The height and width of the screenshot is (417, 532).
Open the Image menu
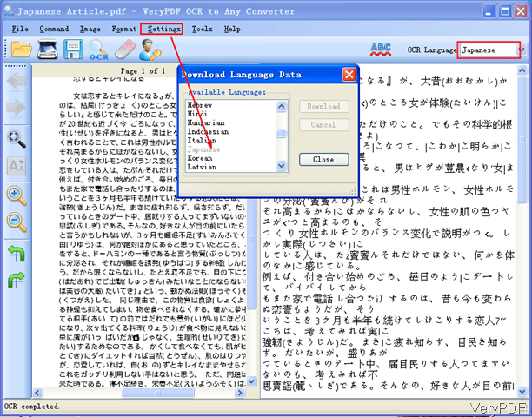coord(90,30)
